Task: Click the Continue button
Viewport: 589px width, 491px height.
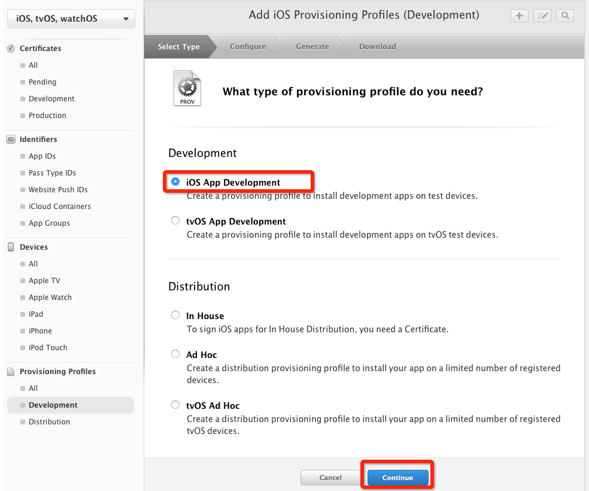Action: point(397,477)
